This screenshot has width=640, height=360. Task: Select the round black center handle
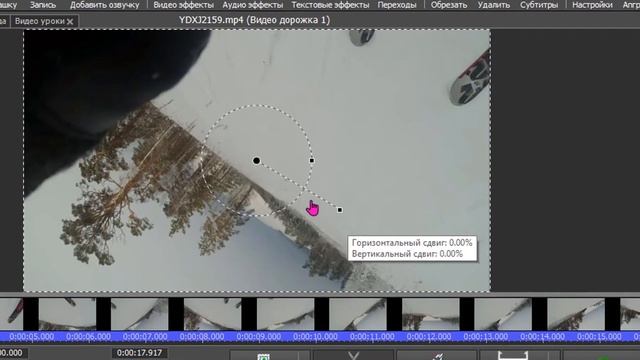click(256, 160)
